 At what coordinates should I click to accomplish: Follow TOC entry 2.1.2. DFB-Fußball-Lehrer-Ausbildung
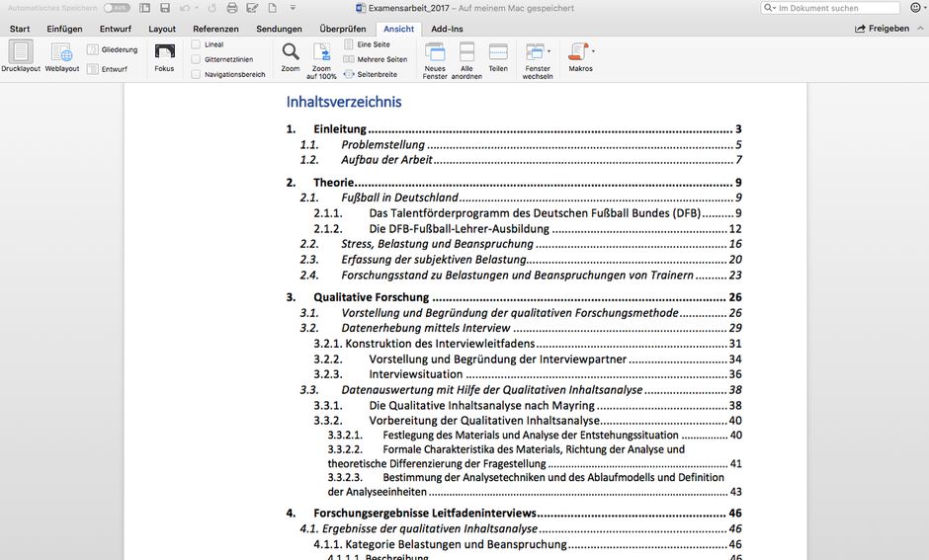coord(528,229)
